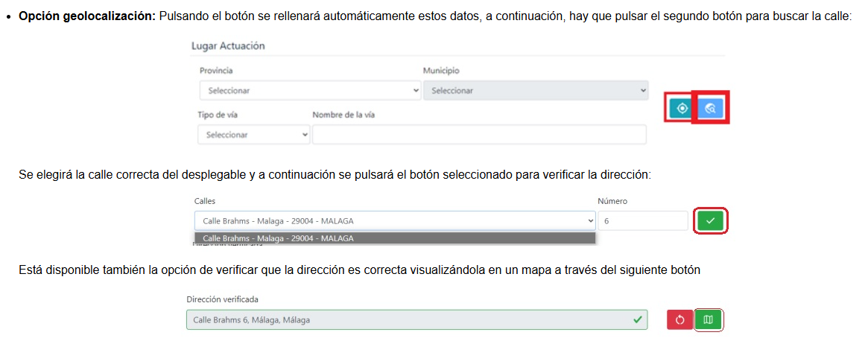This screenshot has width=868, height=341.
Task: Expand the Municipio dropdown
Action: [x=535, y=91]
